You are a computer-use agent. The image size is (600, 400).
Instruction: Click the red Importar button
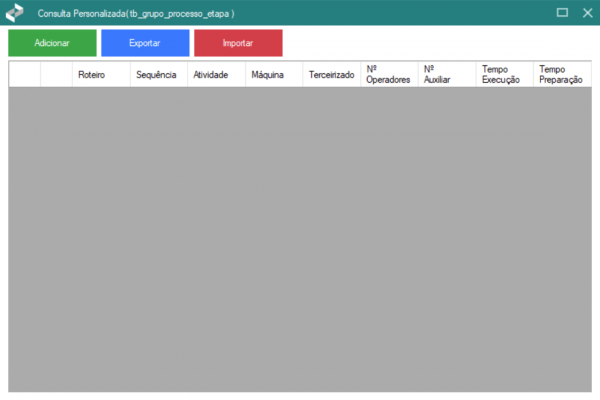[x=238, y=43]
